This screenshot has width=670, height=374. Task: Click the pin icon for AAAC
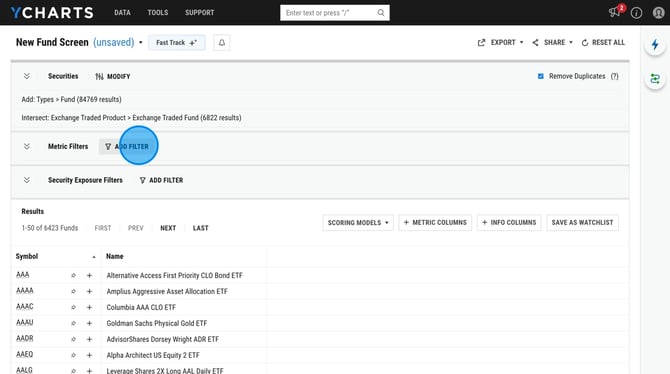click(73, 307)
